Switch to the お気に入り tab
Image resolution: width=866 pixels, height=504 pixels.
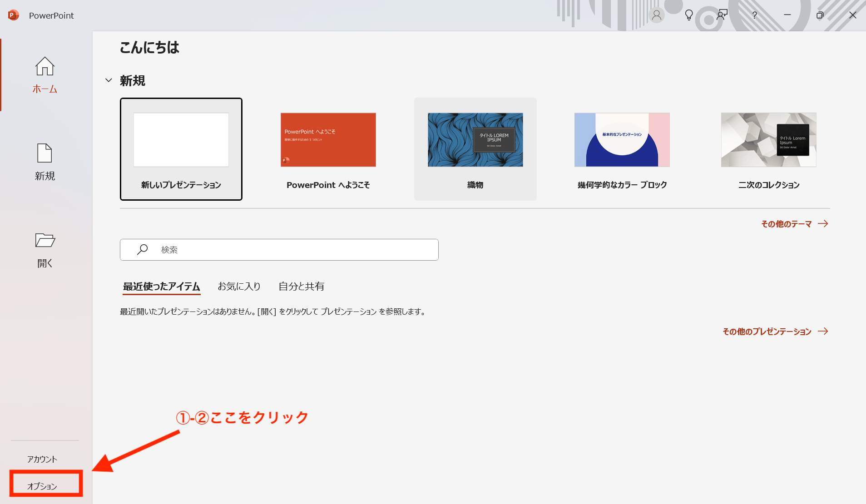[x=239, y=286]
